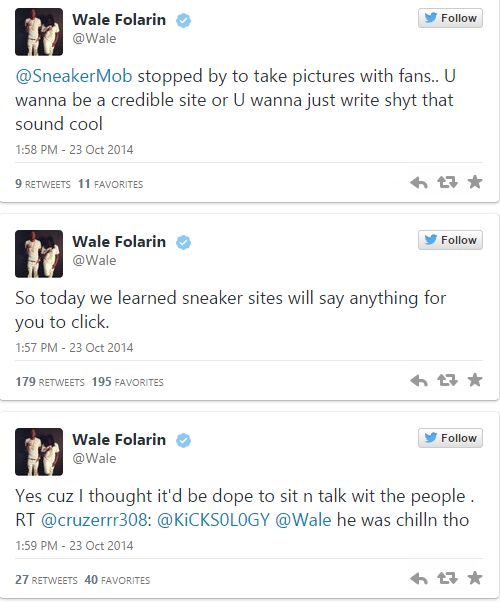Reply to the @SneakerMob tweet
Screen dimensions: 500x603
[x=419, y=183]
